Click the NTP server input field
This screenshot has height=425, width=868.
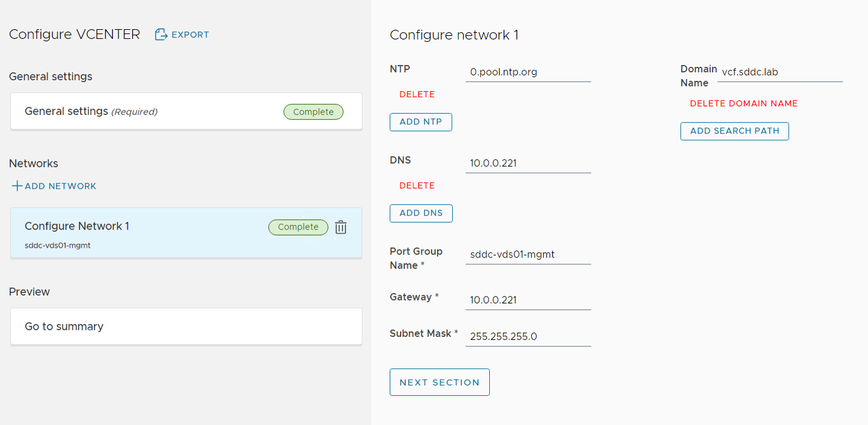527,72
